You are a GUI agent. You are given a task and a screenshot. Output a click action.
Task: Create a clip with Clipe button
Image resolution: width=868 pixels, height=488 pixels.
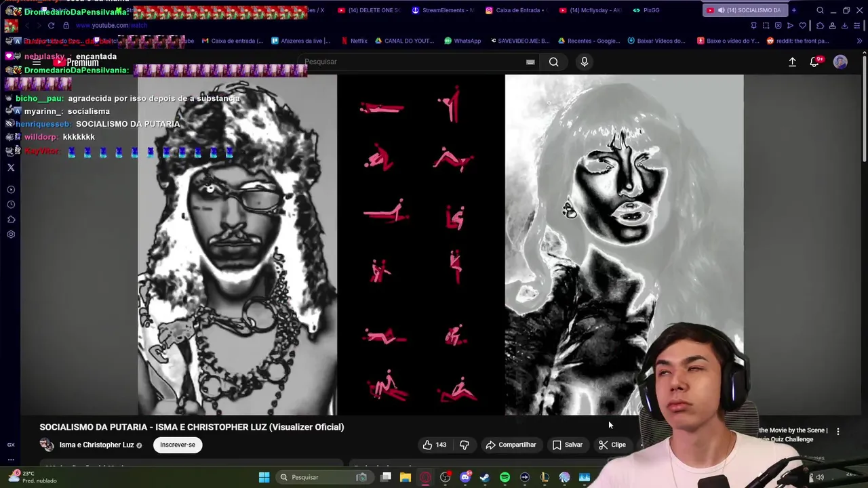[x=612, y=445]
